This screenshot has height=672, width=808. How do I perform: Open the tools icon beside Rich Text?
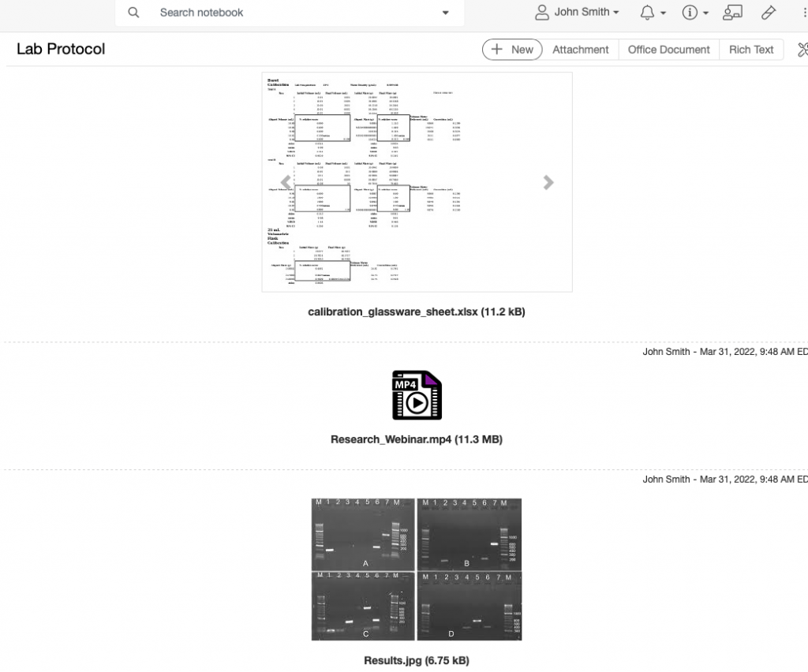(802, 50)
